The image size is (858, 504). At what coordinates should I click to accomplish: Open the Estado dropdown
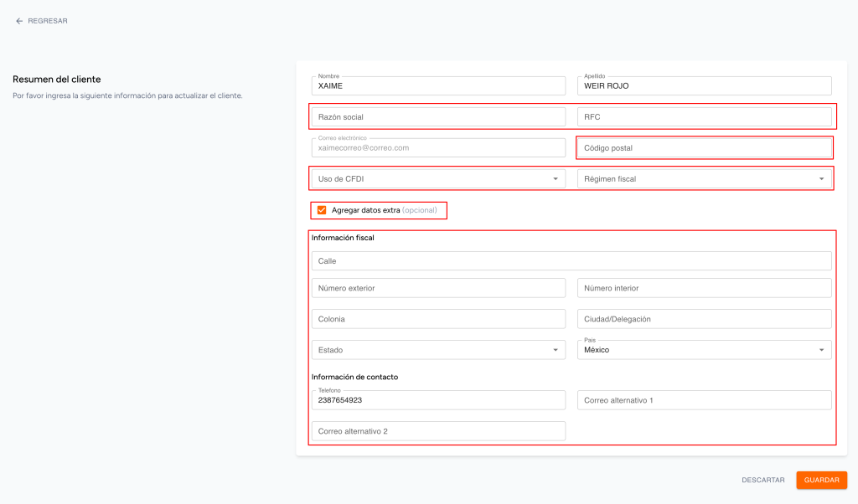[438, 350]
